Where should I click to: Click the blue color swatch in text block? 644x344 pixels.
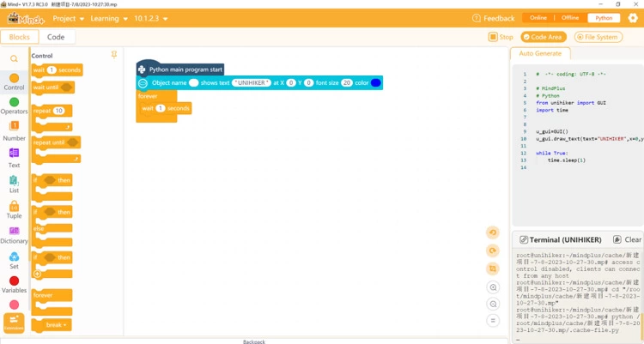pyautogui.click(x=375, y=83)
